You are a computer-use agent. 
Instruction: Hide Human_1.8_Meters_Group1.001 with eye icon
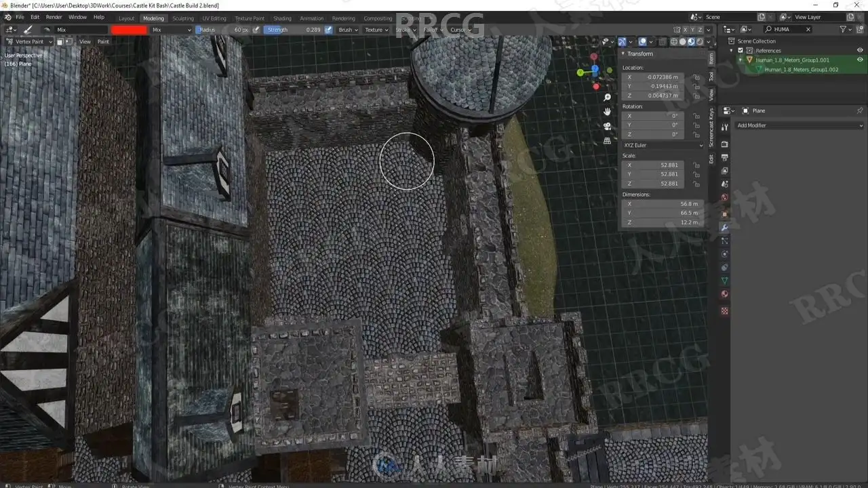(x=860, y=60)
